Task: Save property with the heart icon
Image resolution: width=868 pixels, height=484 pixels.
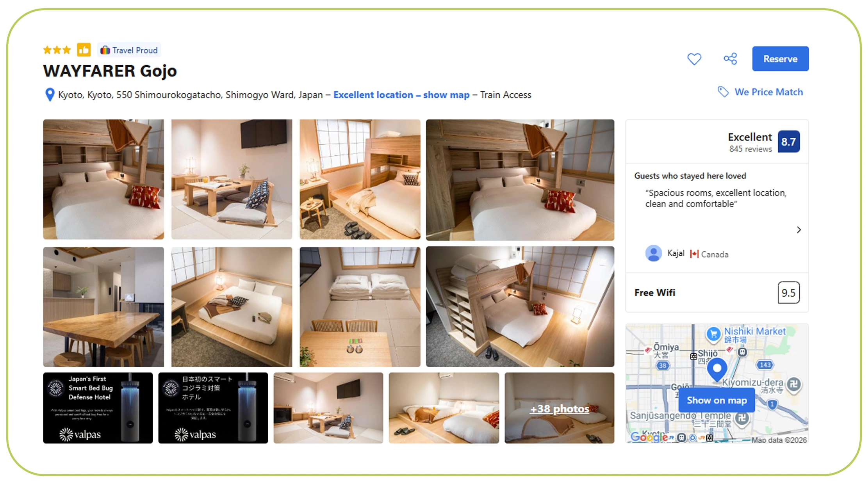Action: coord(694,59)
